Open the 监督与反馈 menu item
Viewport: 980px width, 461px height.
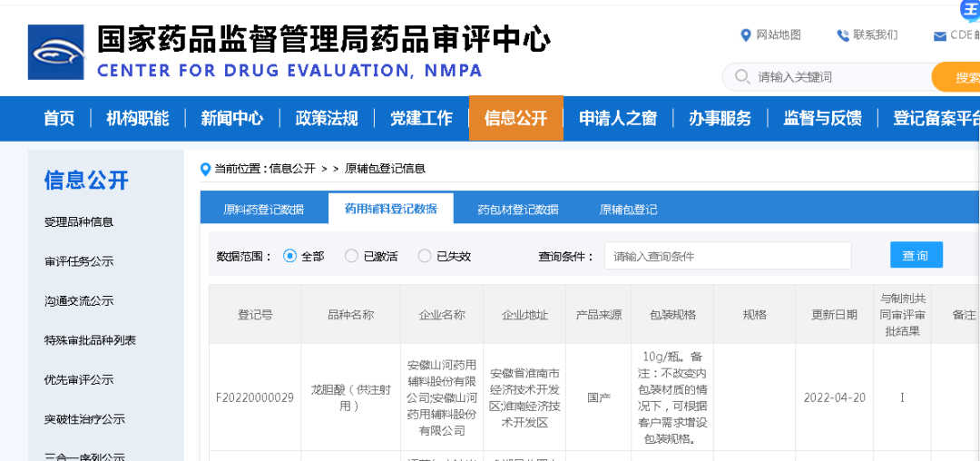point(822,118)
